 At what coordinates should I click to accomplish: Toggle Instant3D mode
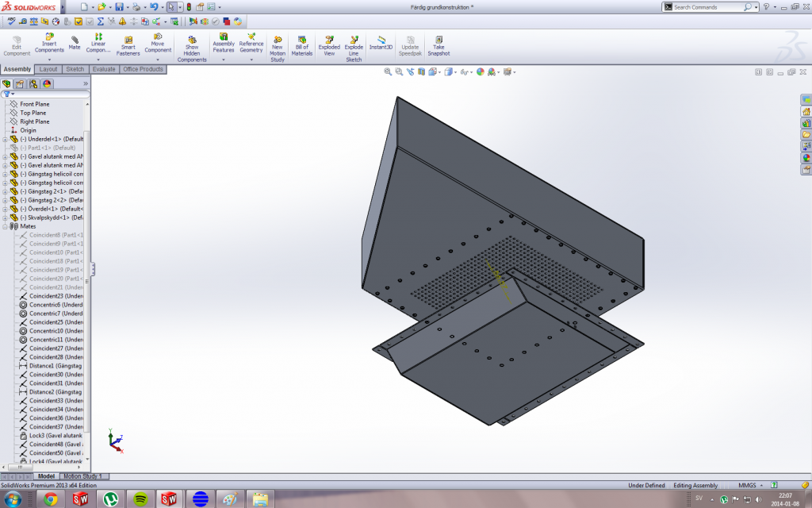(x=381, y=41)
